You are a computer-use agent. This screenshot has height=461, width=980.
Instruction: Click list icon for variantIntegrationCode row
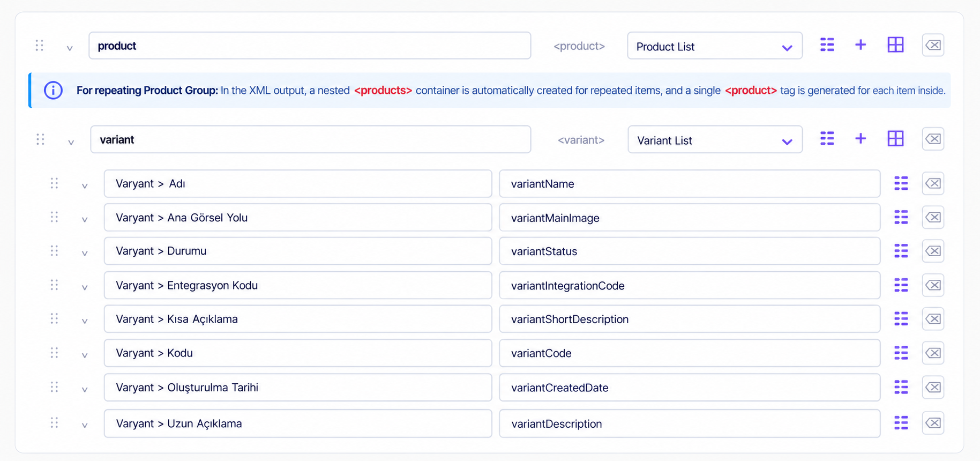point(901,285)
